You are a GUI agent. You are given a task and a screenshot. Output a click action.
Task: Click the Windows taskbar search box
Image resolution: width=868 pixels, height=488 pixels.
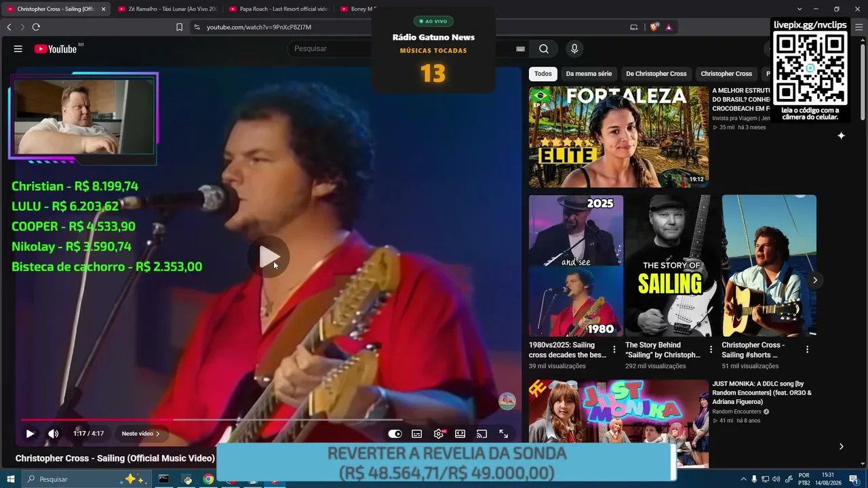[x=87, y=479]
